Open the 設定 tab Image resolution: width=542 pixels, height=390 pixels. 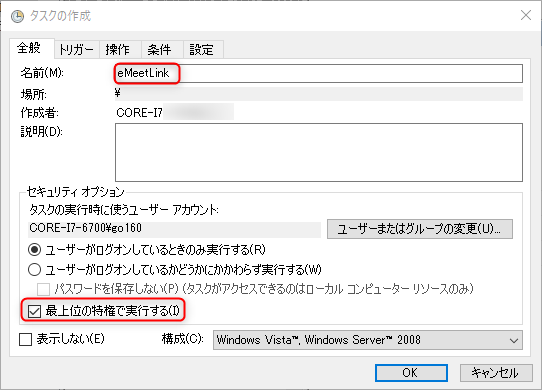[x=202, y=49]
